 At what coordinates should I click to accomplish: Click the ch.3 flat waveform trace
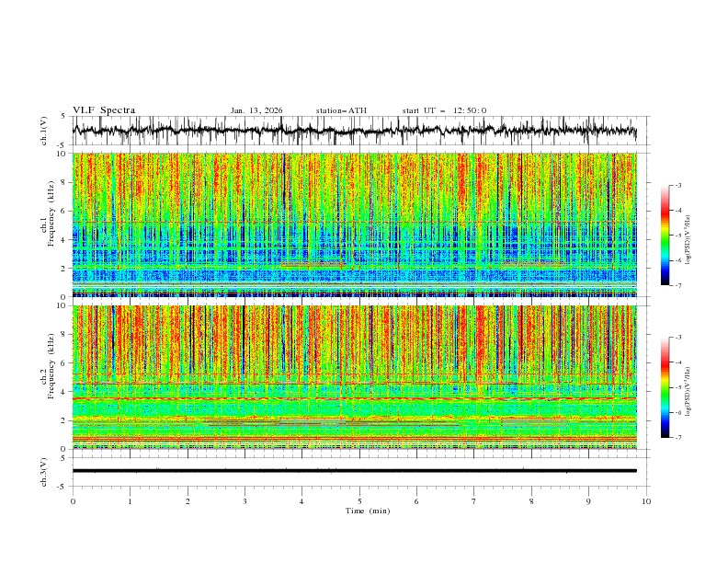tap(354, 471)
